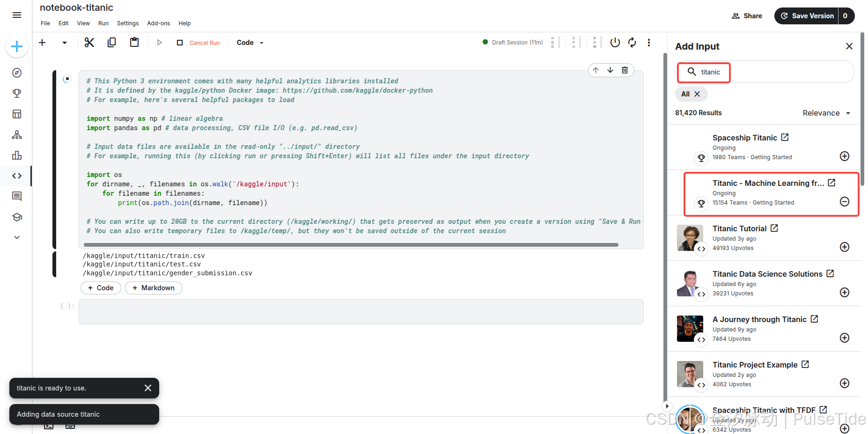Add A Journey through Titanic input
Screen dimensions: 868x434
[845, 338]
